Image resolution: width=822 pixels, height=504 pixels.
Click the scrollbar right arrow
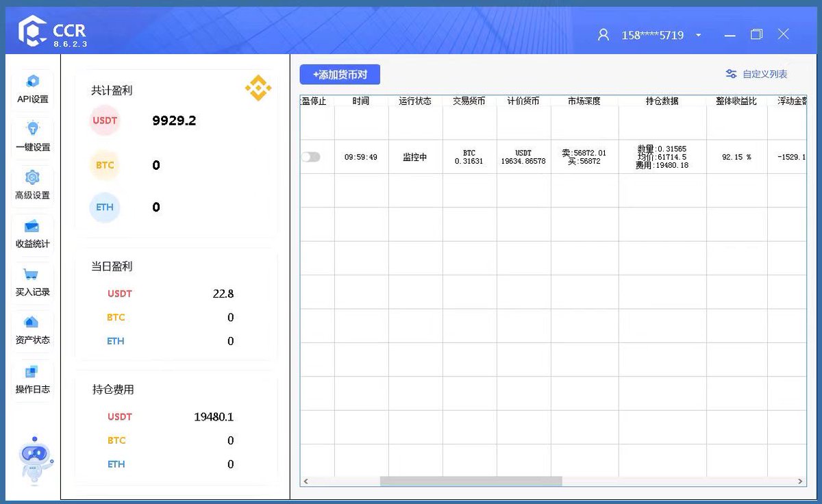801,481
